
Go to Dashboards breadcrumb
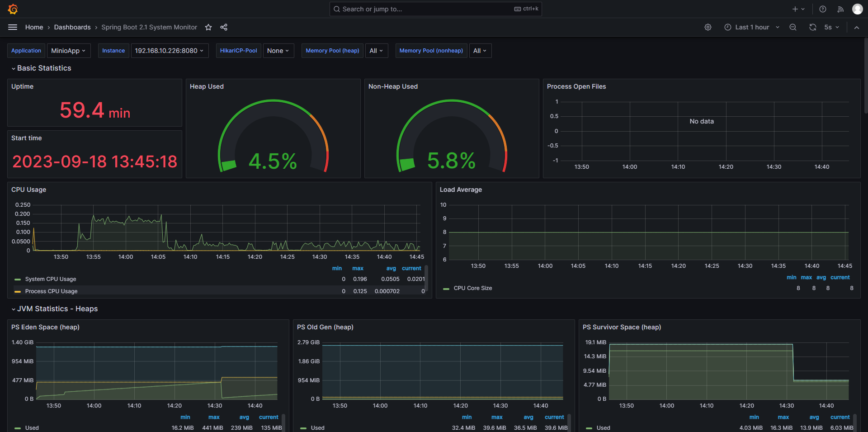(72, 27)
